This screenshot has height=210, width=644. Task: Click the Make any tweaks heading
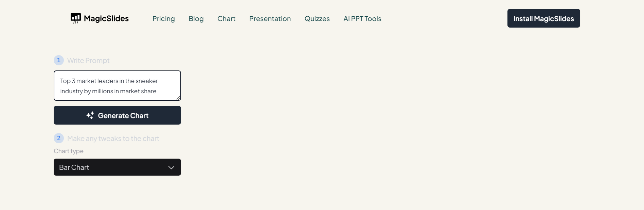click(x=113, y=139)
